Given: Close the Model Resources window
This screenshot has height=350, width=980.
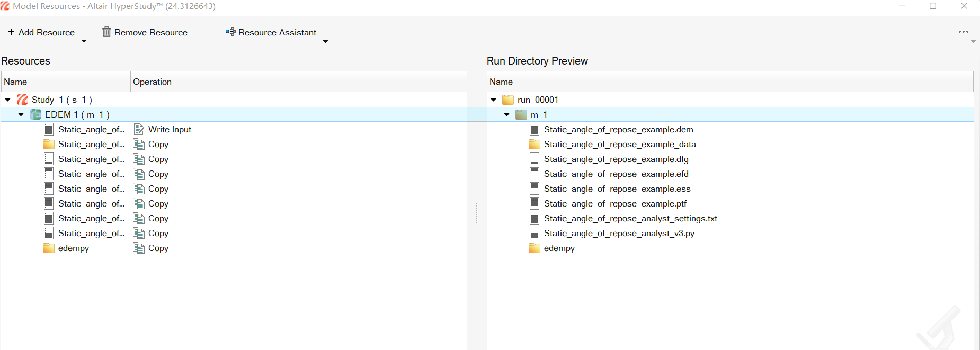Looking at the screenshot, I should (x=964, y=6).
